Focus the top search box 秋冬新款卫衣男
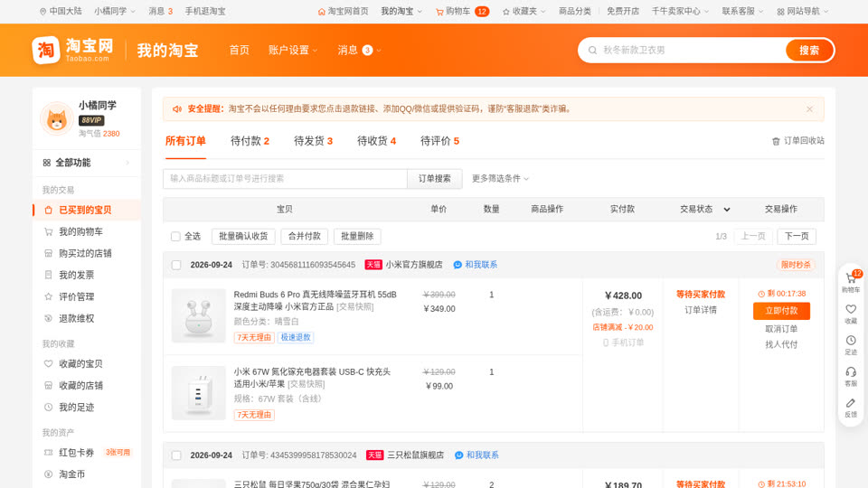The height and width of the screenshot is (488, 868). [686, 51]
